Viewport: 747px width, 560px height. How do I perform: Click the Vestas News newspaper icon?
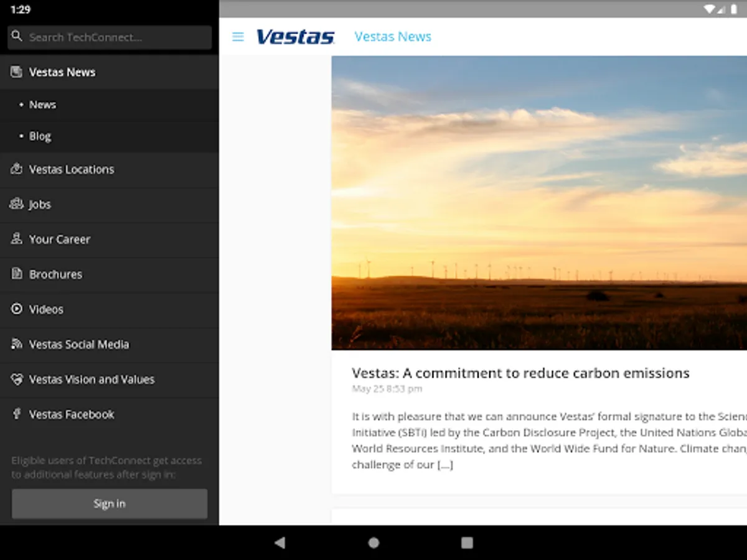[17, 72]
